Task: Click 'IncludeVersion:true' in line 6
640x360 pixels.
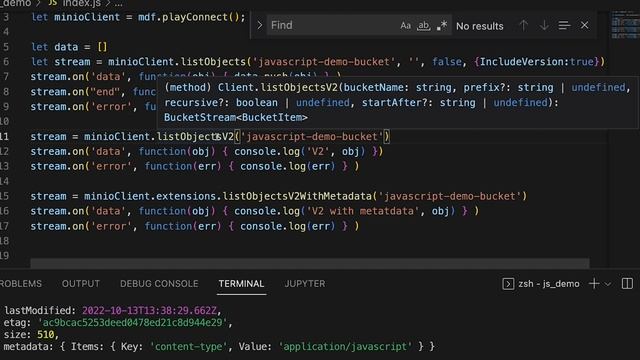Action: pos(536,62)
